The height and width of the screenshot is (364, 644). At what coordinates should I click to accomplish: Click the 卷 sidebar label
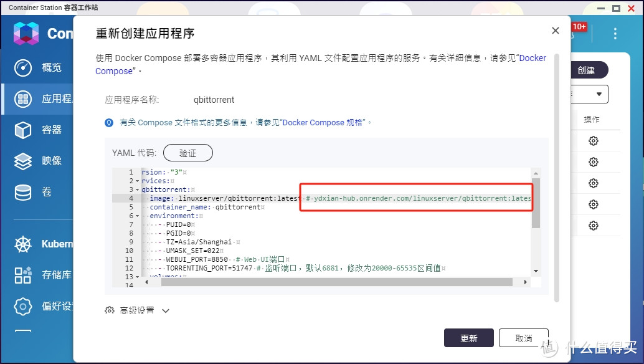47,192
